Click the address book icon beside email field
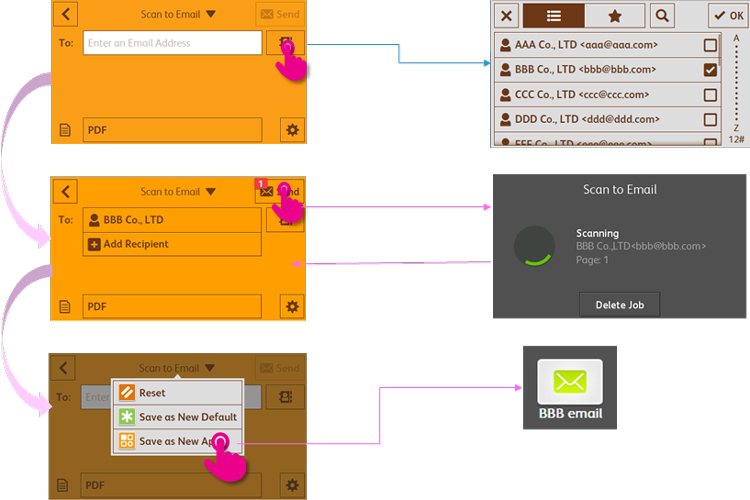750x500 pixels. (x=284, y=43)
